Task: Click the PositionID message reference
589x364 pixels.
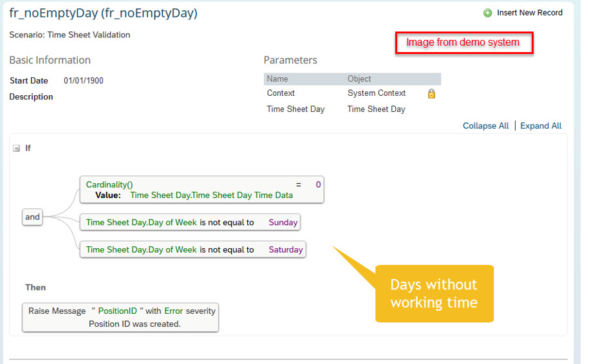Action: pos(117,311)
